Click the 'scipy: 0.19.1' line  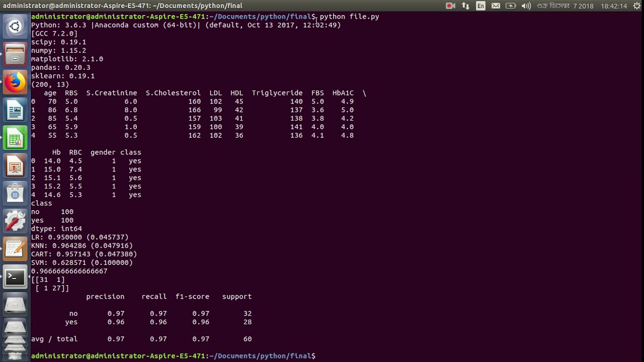58,42
